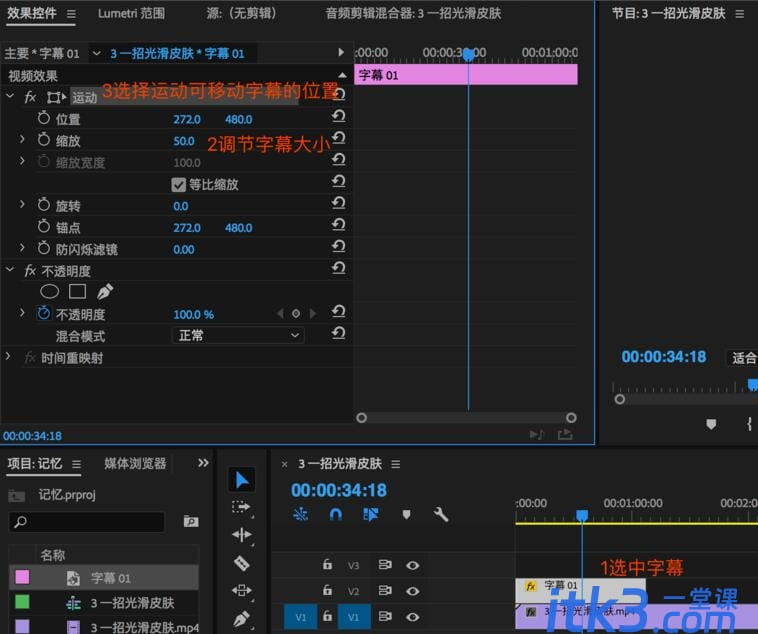Image resolution: width=758 pixels, height=634 pixels.
Task: Collapse the 运动 effect group
Action: 10,96
